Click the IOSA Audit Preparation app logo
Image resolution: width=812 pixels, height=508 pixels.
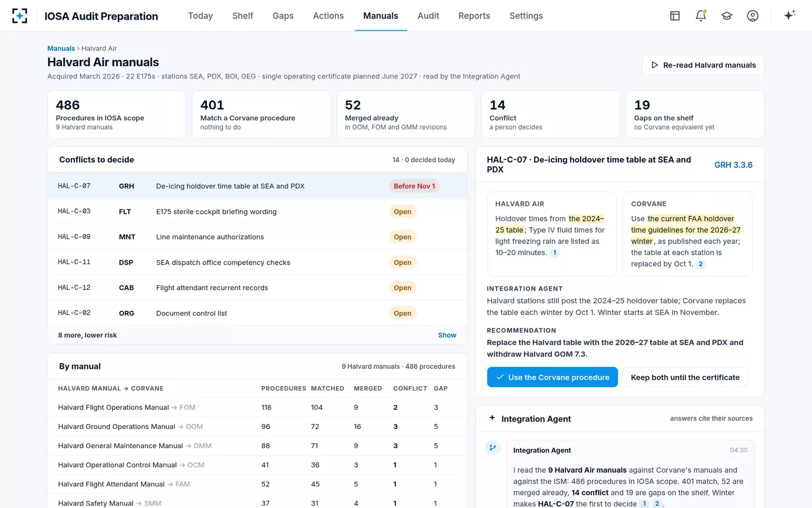[20, 16]
